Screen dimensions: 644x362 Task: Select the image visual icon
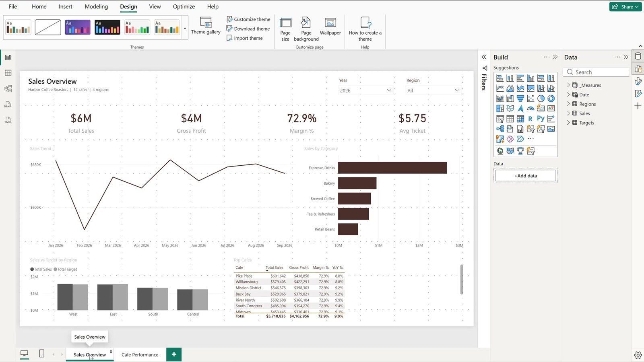[x=551, y=129]
